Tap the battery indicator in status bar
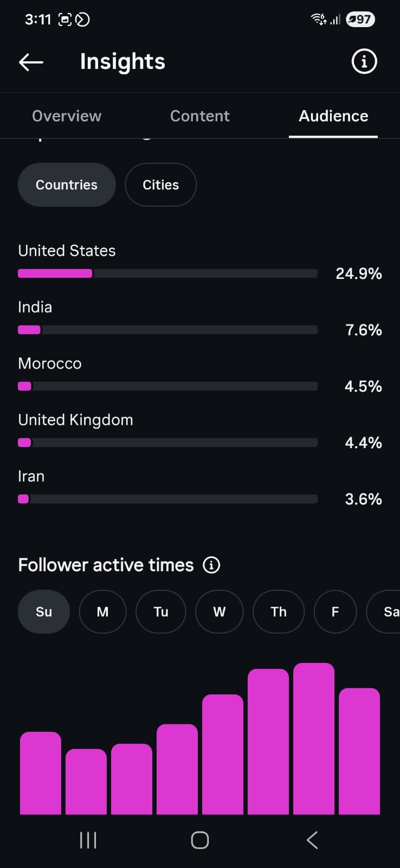Image resolution: width=400 pixels, height=868 pixels. coord(360,20)
